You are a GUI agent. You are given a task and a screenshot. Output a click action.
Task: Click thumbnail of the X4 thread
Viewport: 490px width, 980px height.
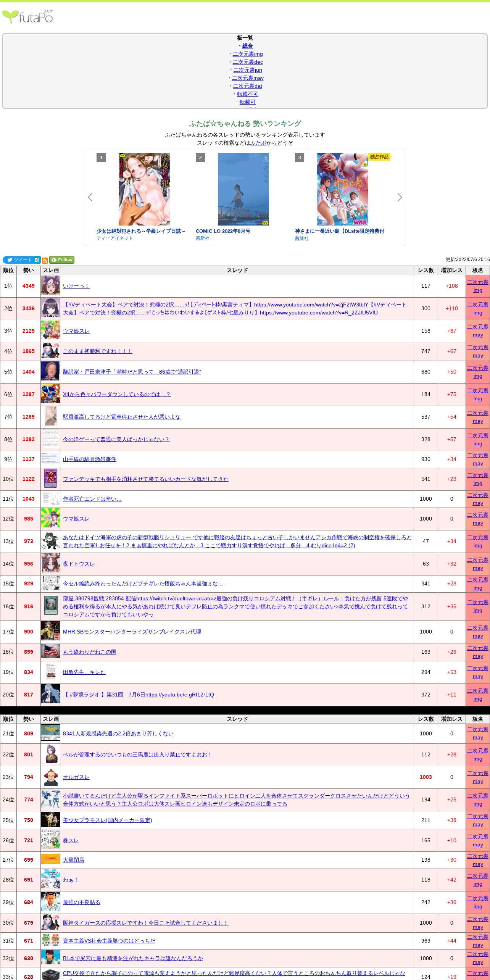pyautogui.click(x=51, y=394)
